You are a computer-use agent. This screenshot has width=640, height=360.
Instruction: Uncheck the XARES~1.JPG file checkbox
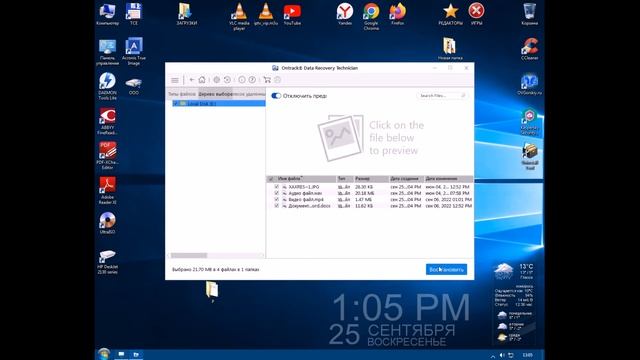pos(277,187)
